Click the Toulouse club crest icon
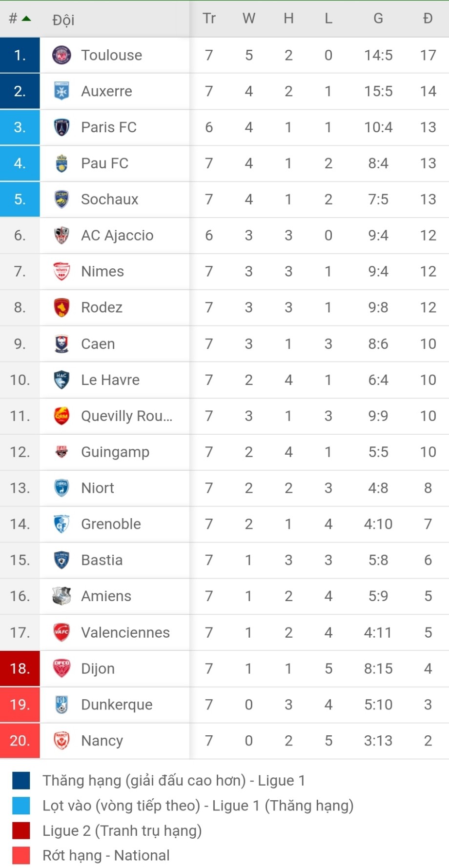The image size is (449, 868). tap(61, 55)
